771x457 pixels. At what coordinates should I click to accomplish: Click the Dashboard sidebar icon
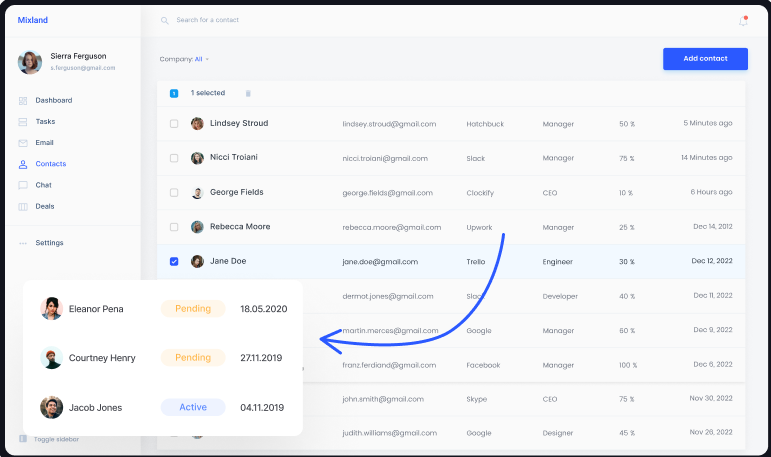(x=23, y=101)
